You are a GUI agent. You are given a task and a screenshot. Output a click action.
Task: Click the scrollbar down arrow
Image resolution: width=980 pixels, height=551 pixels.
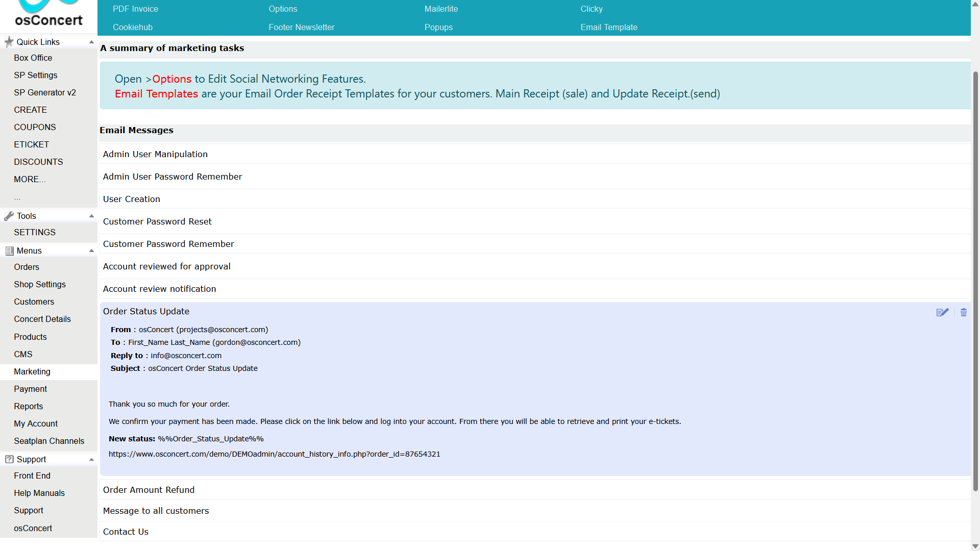point(975,546)
